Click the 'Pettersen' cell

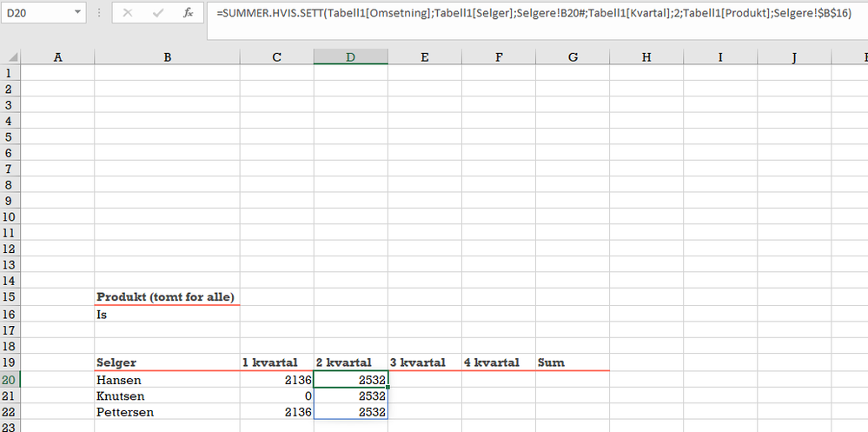(x=167, y=412)
